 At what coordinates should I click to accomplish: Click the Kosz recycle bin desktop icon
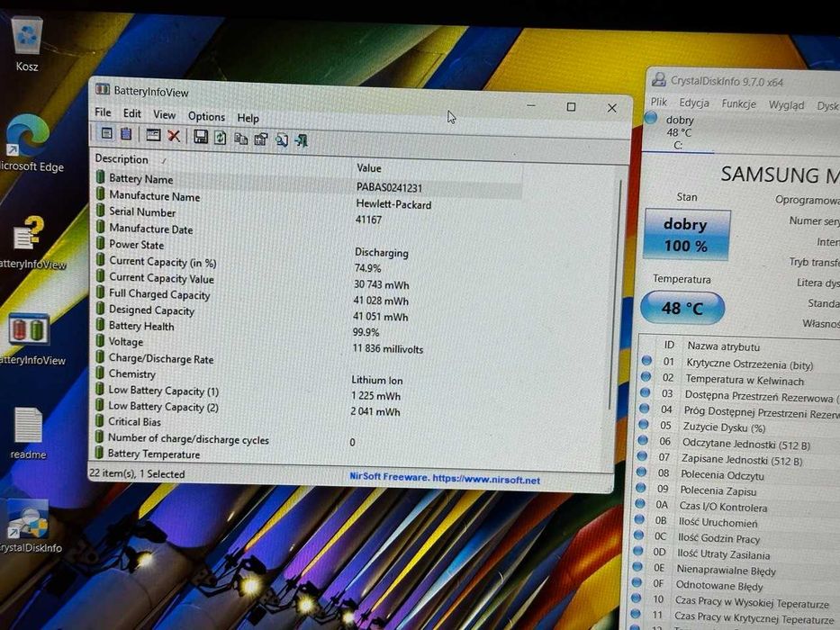(x=27, y=44)
